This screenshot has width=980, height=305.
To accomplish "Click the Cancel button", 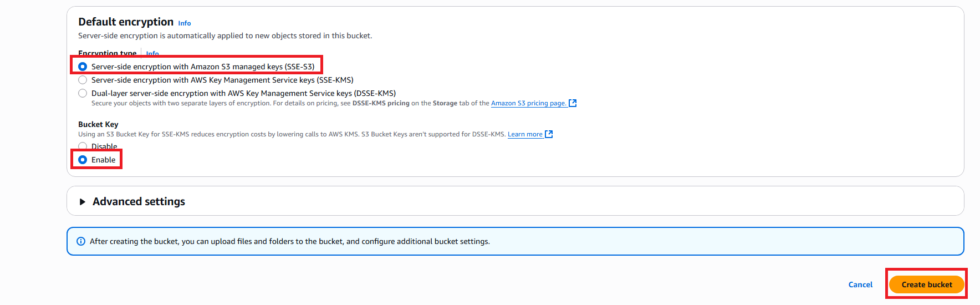I will pyautogui.click(x=860, y=284).
